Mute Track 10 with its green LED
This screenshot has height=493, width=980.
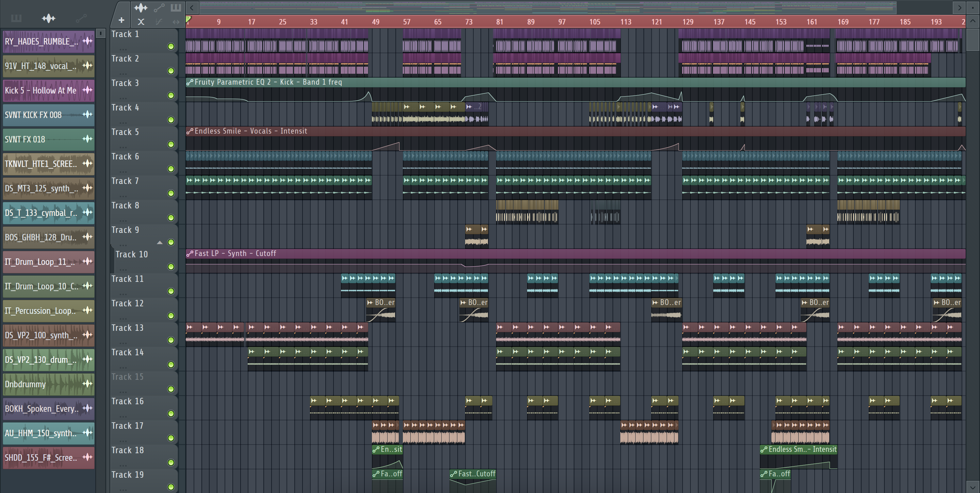click(171, 267)
